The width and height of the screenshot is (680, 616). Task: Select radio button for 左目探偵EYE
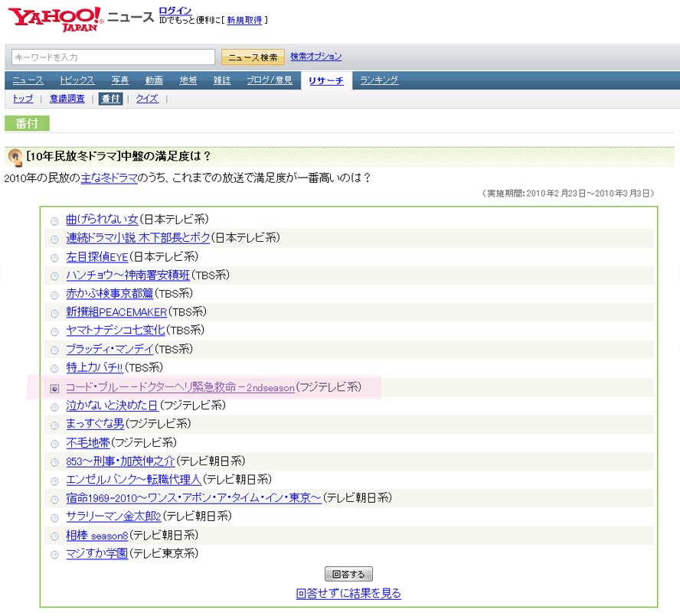click(54, 258)
